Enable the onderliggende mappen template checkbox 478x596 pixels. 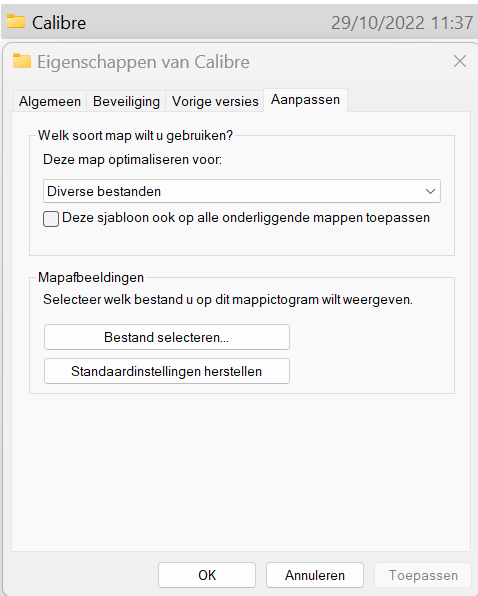coord(51,219)
